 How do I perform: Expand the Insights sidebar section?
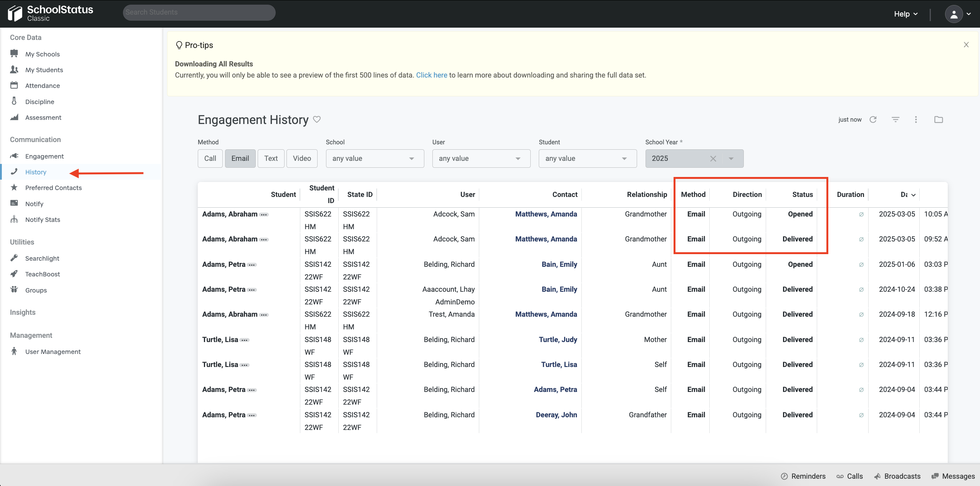[23, 312]
